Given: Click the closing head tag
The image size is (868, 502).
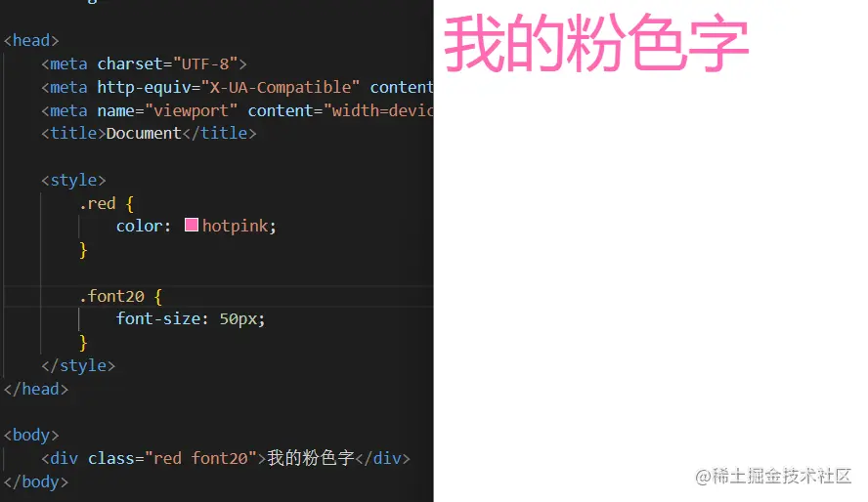Looking at the screenshot, I should 36,390.
